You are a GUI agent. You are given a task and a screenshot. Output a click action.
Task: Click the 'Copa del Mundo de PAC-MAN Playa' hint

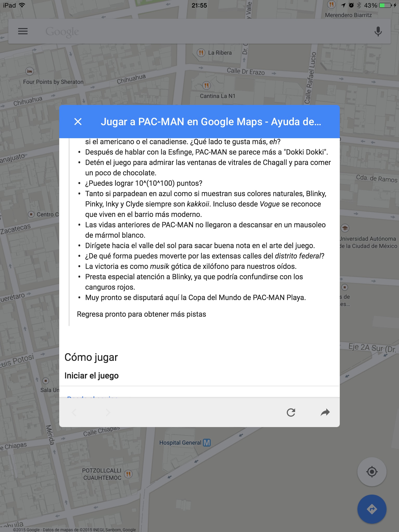[195, 297]
